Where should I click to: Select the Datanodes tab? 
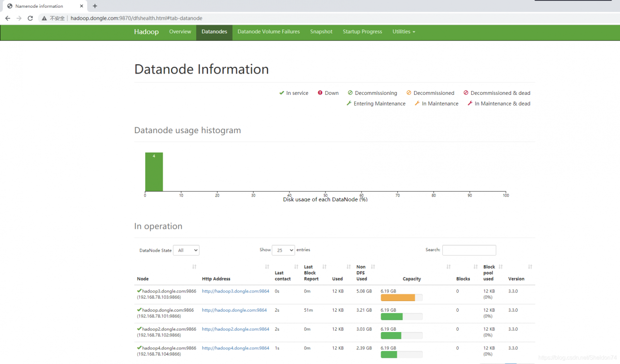point(215,32)
